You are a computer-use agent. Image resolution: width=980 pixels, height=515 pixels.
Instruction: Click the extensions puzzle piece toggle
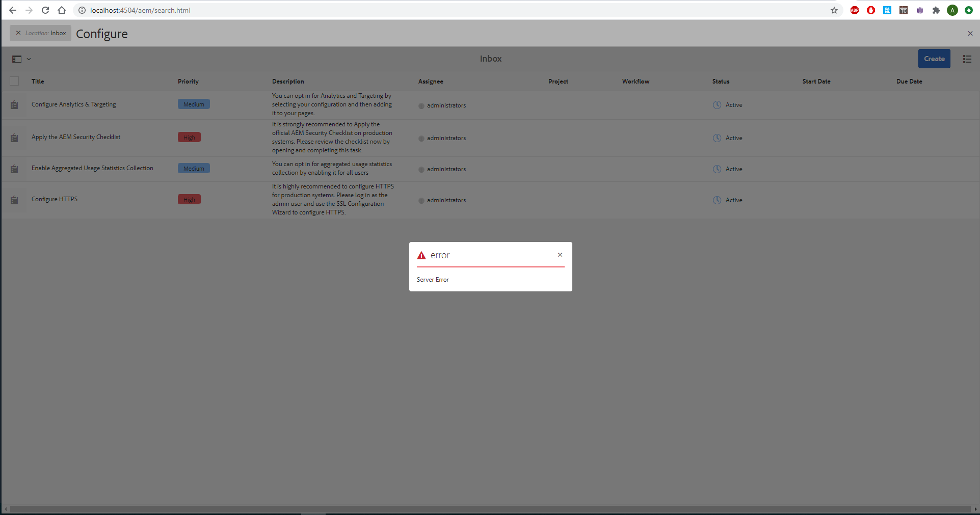(936, 10)
